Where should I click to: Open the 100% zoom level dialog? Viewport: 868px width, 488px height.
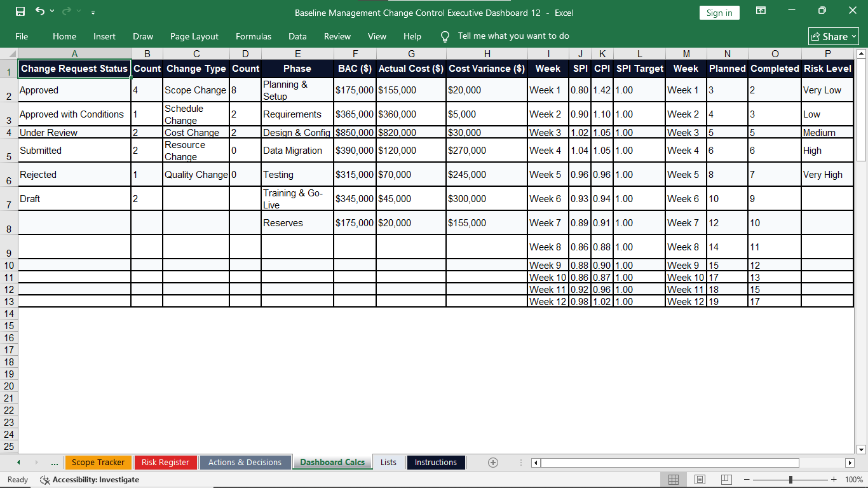click(x=854, y=480)
